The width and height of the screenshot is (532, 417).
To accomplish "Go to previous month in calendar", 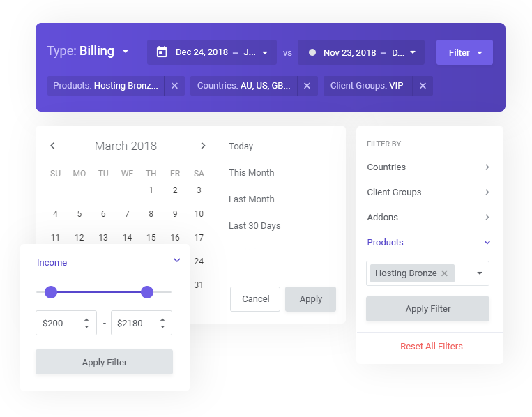I will [52, 146].
